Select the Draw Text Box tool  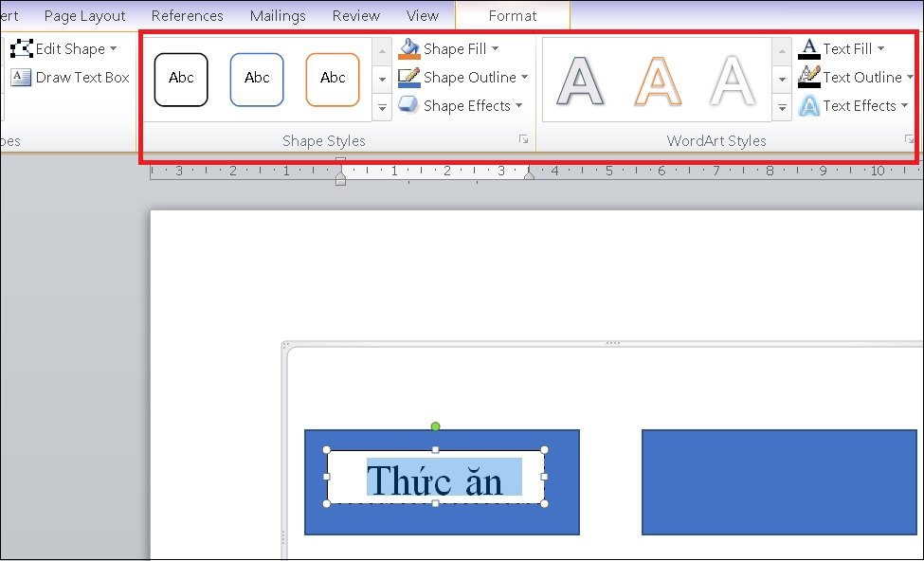click(x=71, y=77)
